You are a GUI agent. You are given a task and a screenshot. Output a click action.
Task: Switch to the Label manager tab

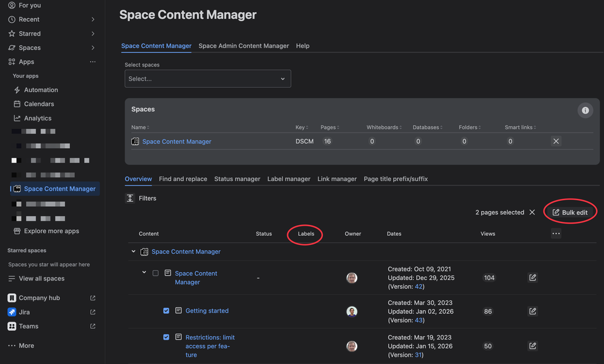coord(288,179)
